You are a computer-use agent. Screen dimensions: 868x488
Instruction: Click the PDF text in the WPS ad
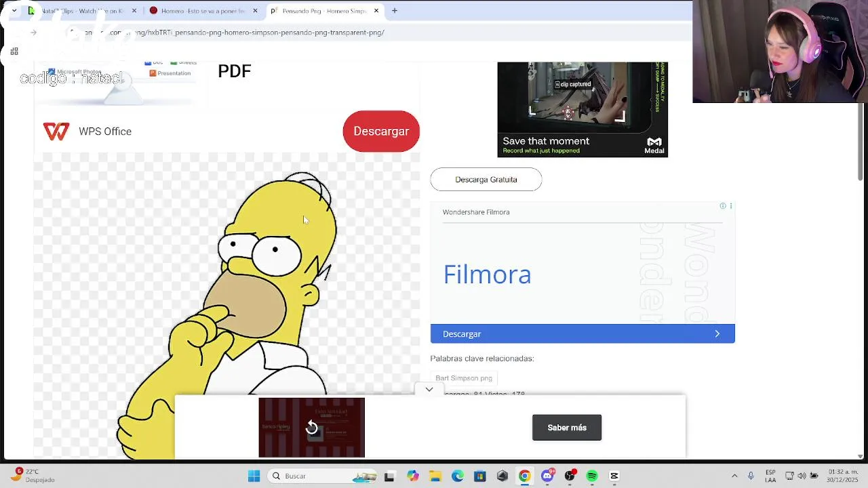(x=235, y=71)
